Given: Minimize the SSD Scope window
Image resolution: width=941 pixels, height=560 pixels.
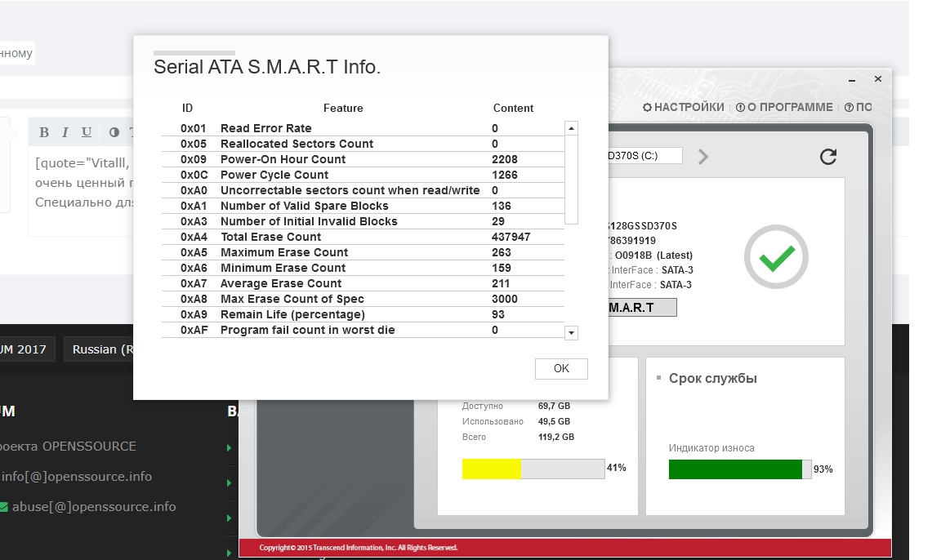Looking at the screenshot, I should point(852,80).
